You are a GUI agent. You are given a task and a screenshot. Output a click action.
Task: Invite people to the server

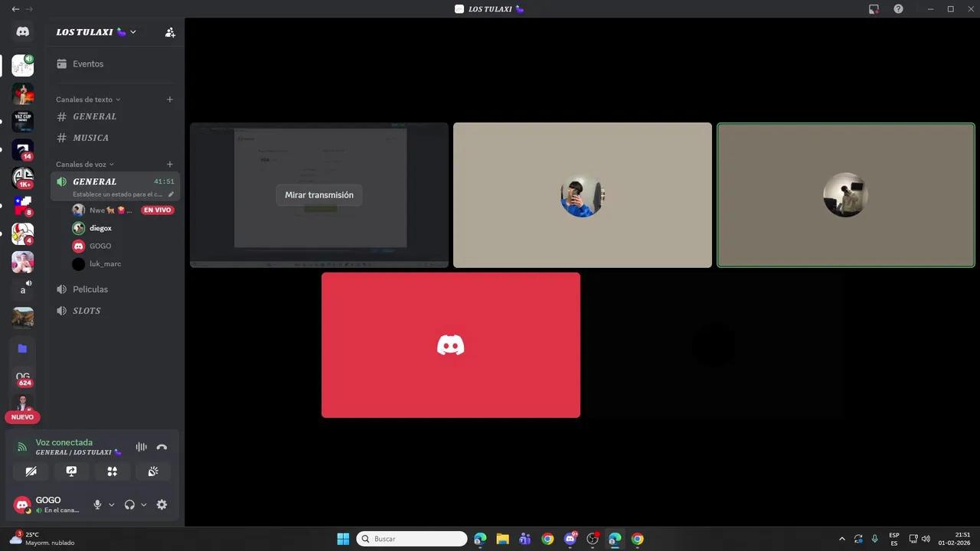click(170, 32)
